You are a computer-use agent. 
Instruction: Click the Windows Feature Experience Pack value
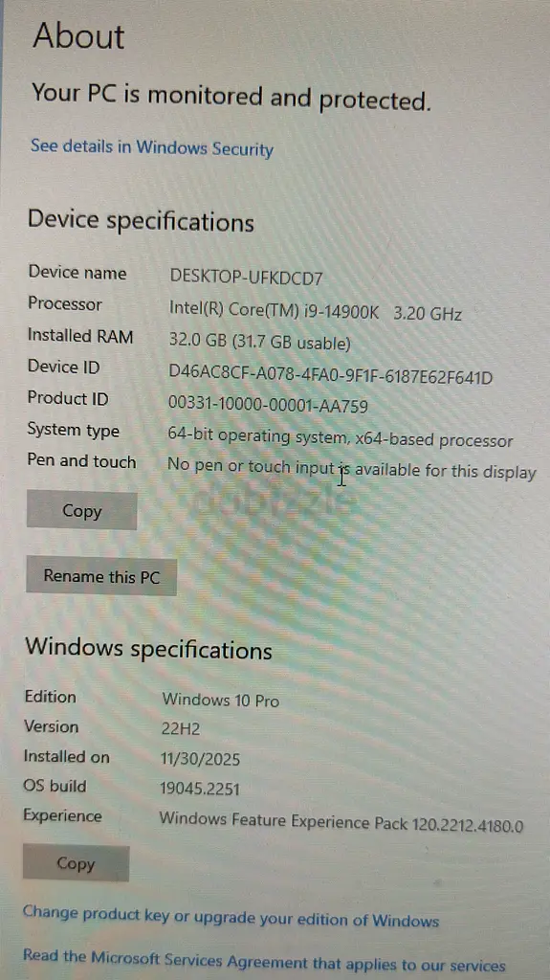click(x=341, y=820)
